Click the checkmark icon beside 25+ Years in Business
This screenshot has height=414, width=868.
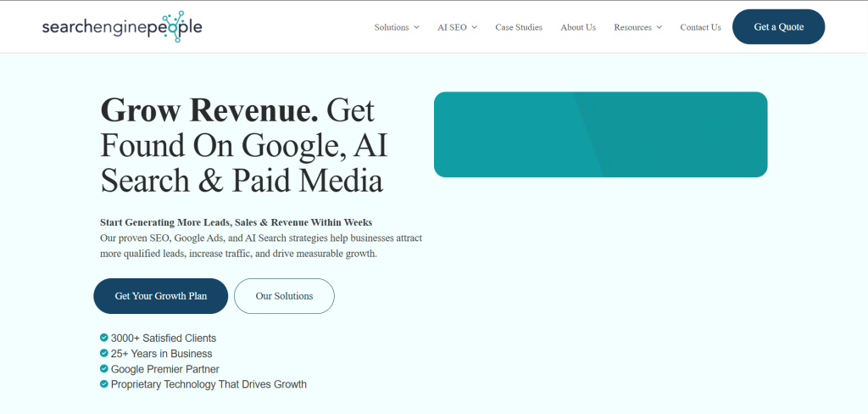pos(103,353)
